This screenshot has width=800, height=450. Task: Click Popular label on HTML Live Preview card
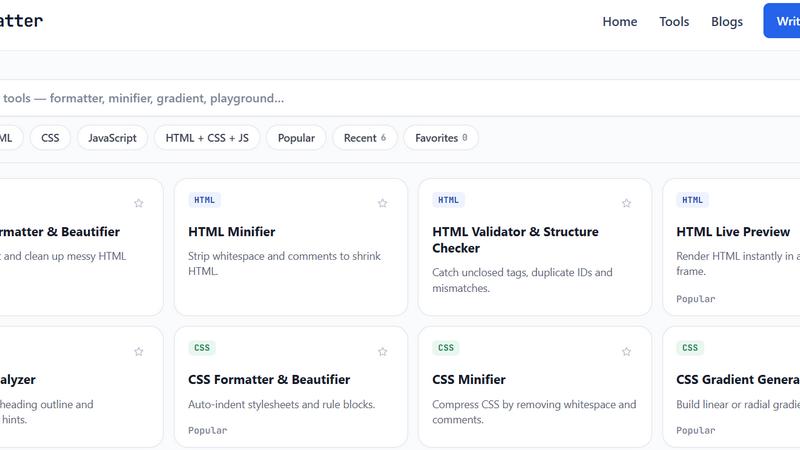tap(695, 299)
